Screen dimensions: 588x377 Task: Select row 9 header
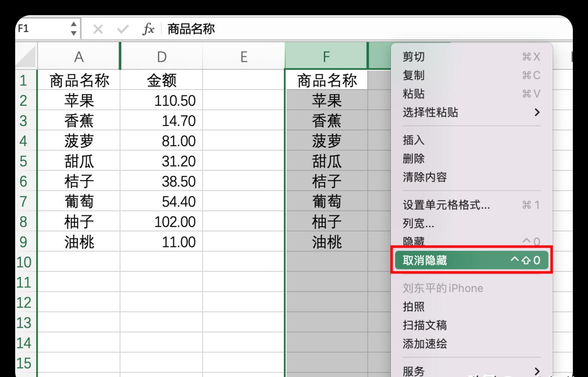click(x=27, y=242)
